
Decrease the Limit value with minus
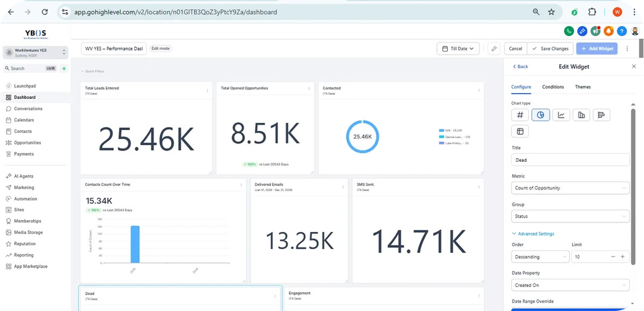[613, 257]
